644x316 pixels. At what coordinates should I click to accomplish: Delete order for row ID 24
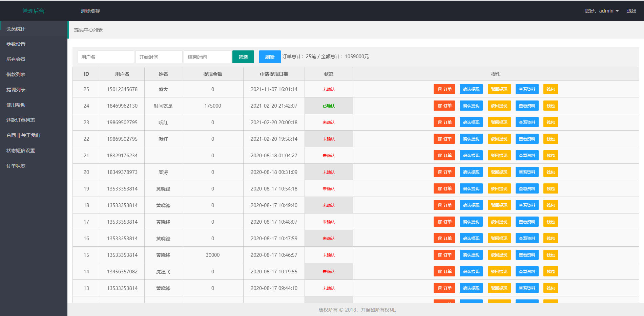pos(444,106)
